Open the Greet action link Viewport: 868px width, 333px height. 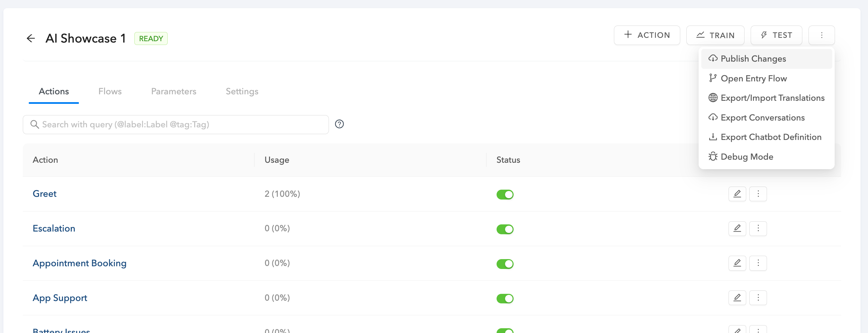click(45, 194)
